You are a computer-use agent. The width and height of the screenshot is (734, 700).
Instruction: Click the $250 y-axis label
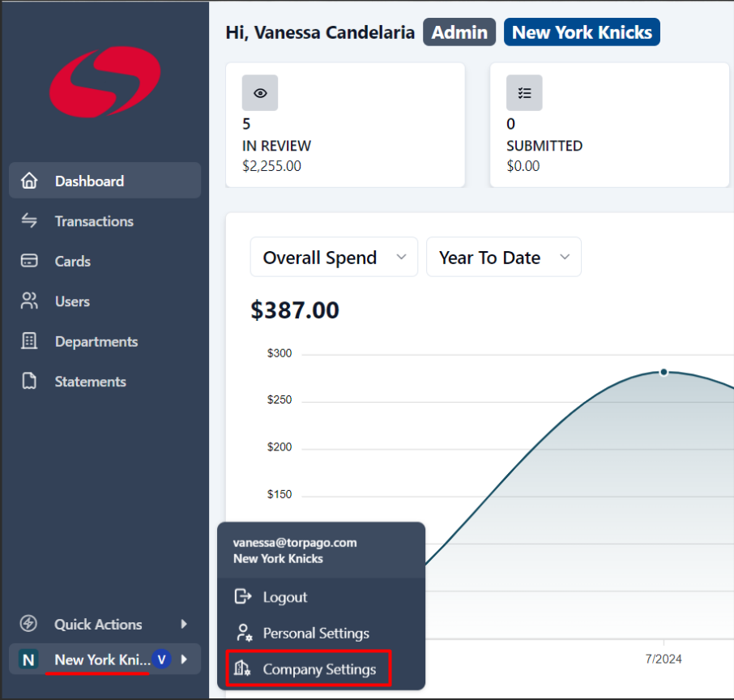coord(280,399)
